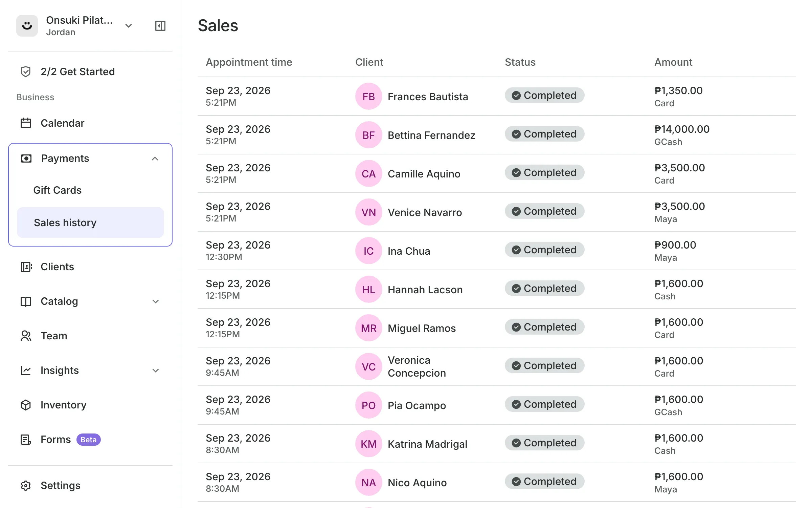Open Katrina Madrigal client name
The image size is (812, 508).
click(x=427, y=444)
